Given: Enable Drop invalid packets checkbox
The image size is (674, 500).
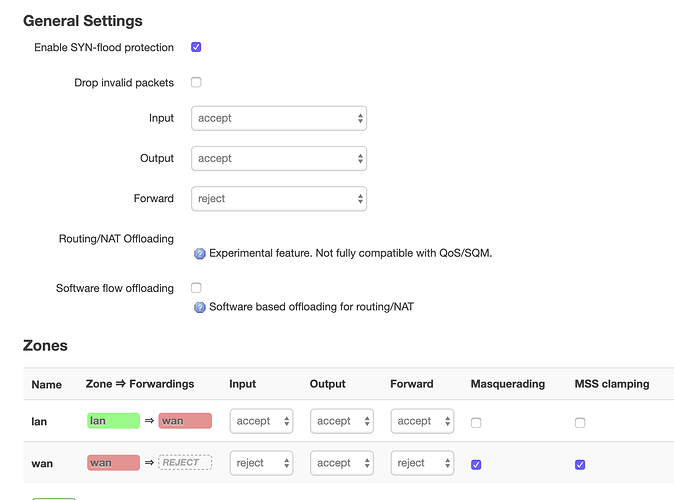Looking at the screenshot, I should pyautogui.click(x=196, y=82).
